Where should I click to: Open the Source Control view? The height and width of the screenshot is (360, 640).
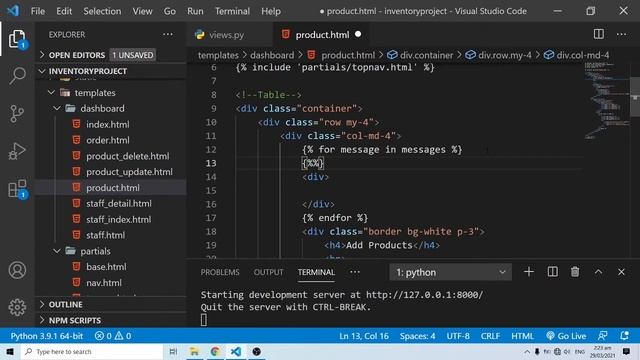[x=17, y=114]
